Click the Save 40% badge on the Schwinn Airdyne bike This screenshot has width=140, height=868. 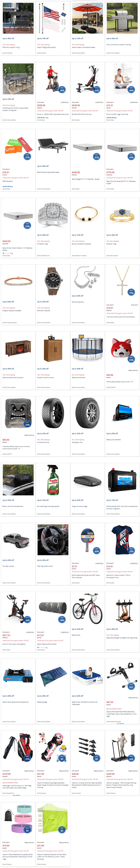coord(62,90)
